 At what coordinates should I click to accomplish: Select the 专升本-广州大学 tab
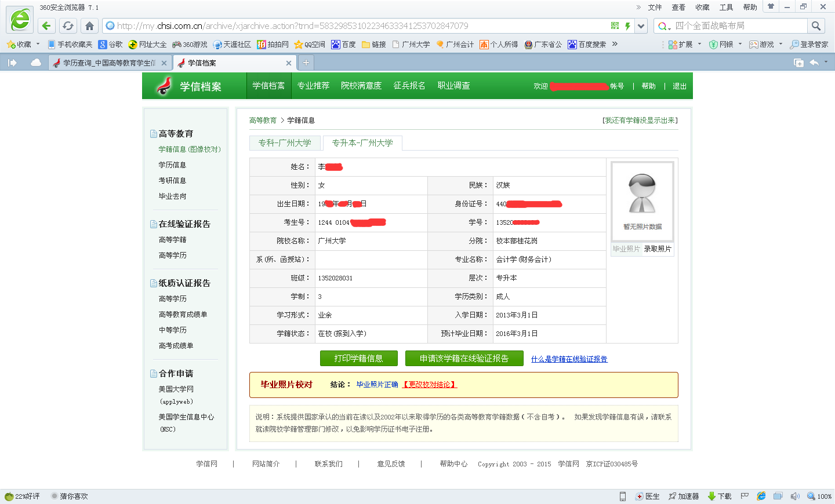(x=362, y=143)
